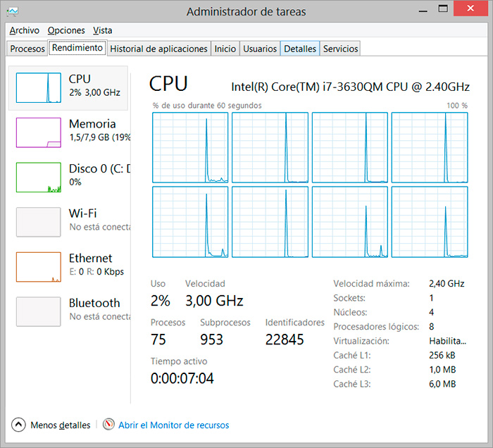Select the CPU mini graph in sidebar

pyautogui.click(x=39, y=87)
